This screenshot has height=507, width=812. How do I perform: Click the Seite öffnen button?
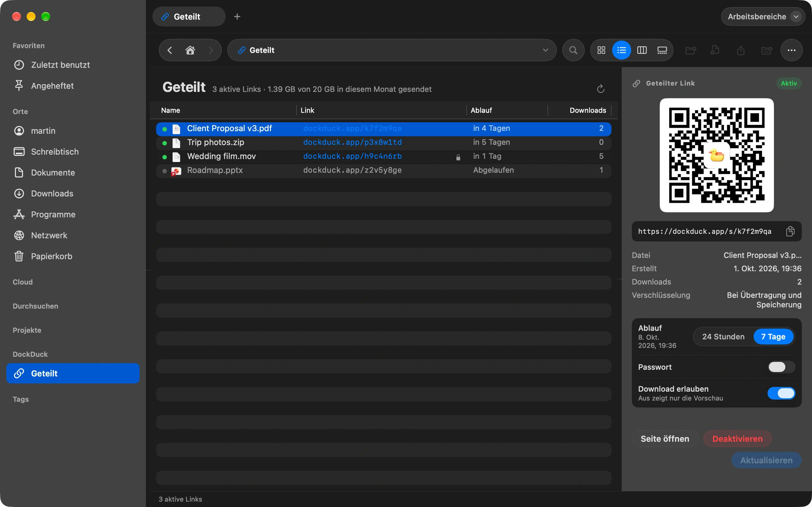pos(665,439)
